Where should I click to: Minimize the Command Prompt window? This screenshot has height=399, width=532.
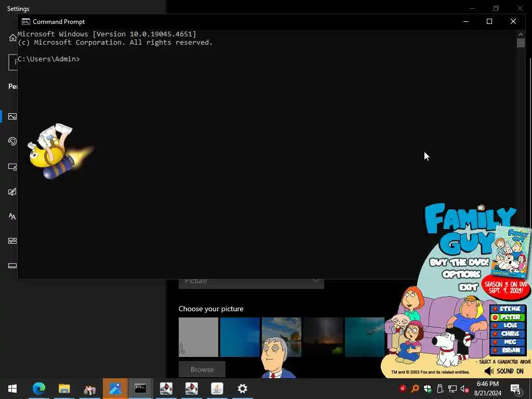(466, 22)
